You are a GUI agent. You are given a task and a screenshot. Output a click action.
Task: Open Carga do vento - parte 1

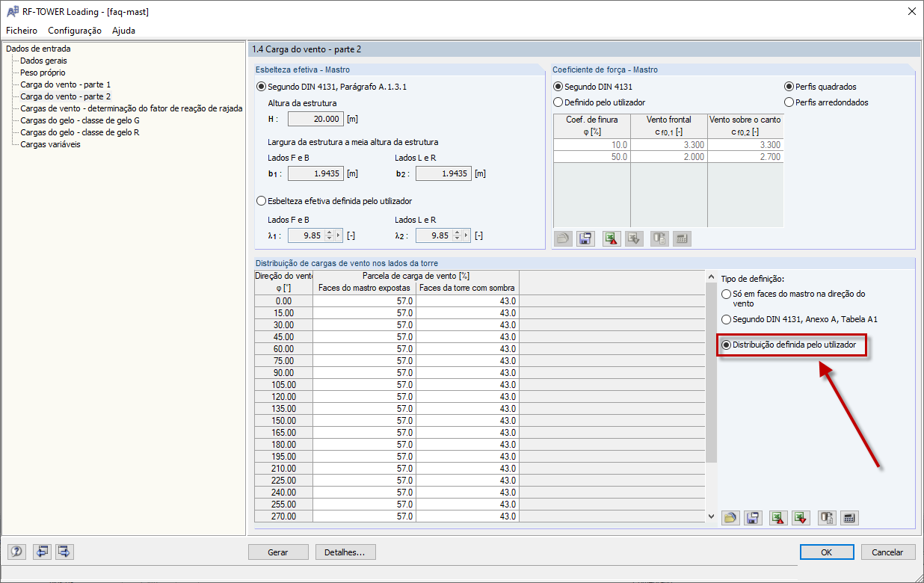coord(65,84)
